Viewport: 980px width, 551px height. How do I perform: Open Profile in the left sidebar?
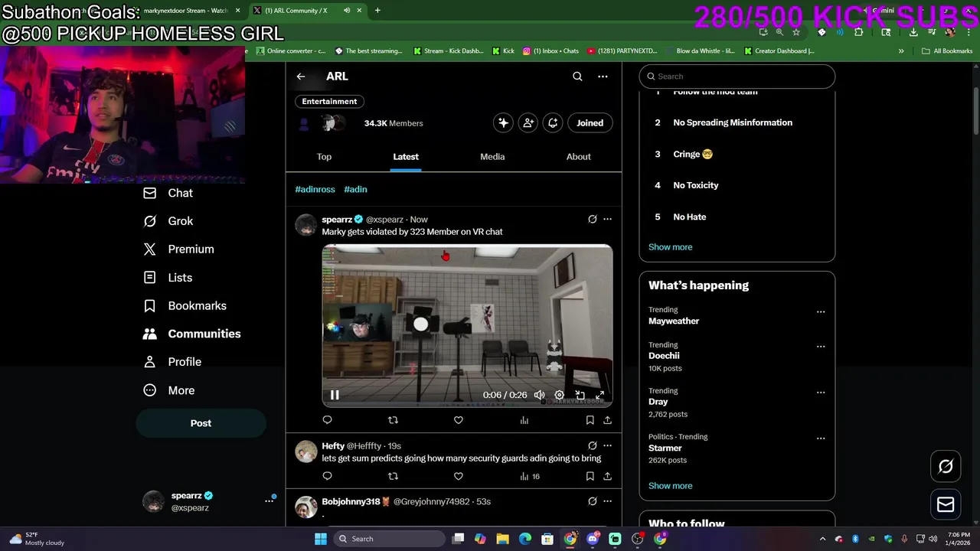point(173,362)
